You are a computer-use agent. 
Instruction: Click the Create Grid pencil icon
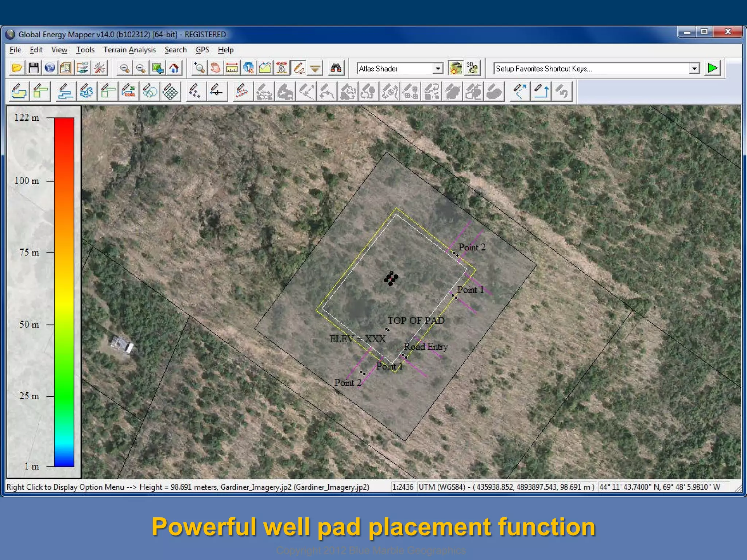[170, 91]
